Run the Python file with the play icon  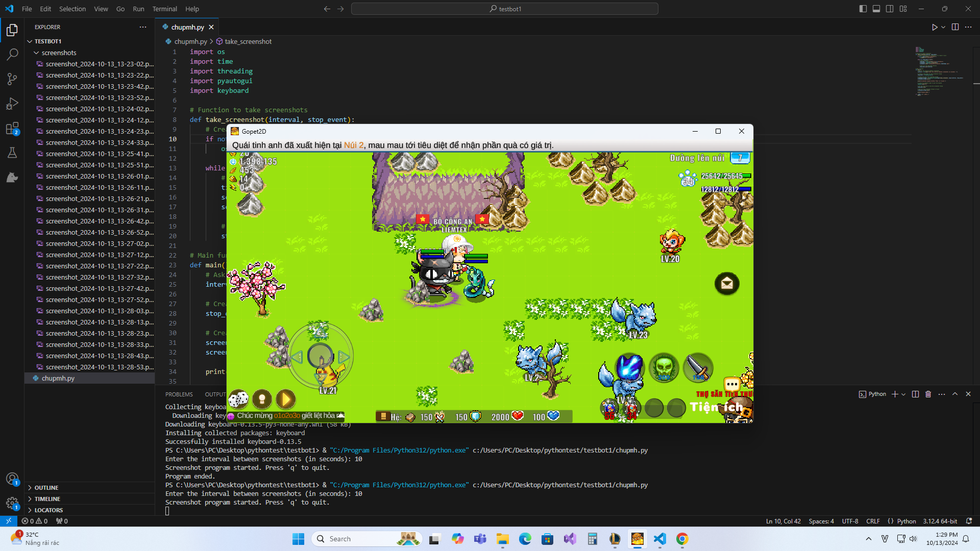coord(935,27)
